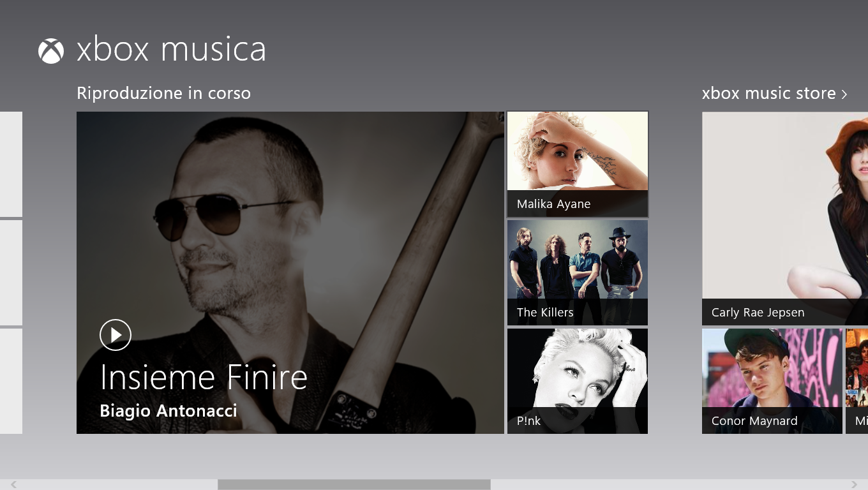Viewport: 868px width, 490px height.
Task: Play Insieme Finire with the circular play button
Action: [116, 335]
